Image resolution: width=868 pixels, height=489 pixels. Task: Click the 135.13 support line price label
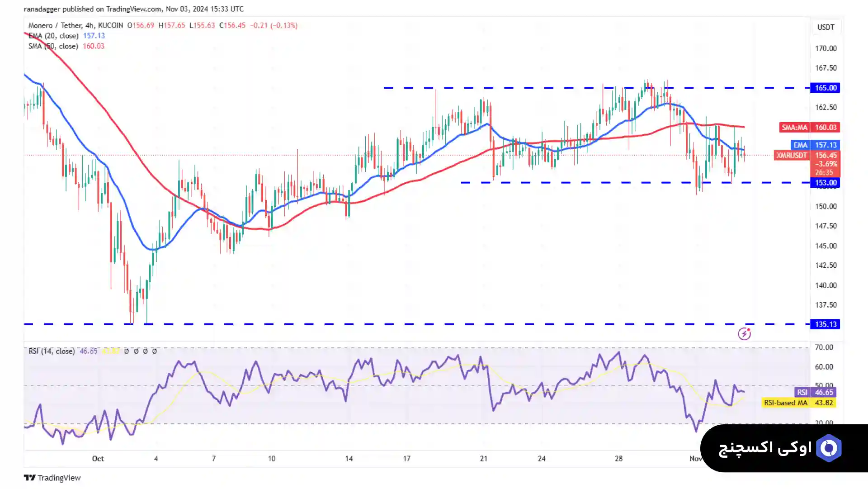click(826, 324)
